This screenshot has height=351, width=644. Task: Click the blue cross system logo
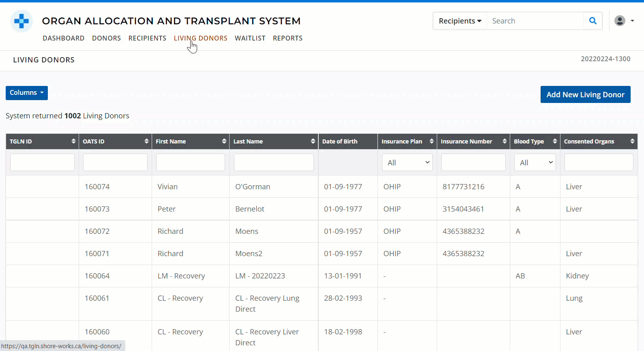21,21
